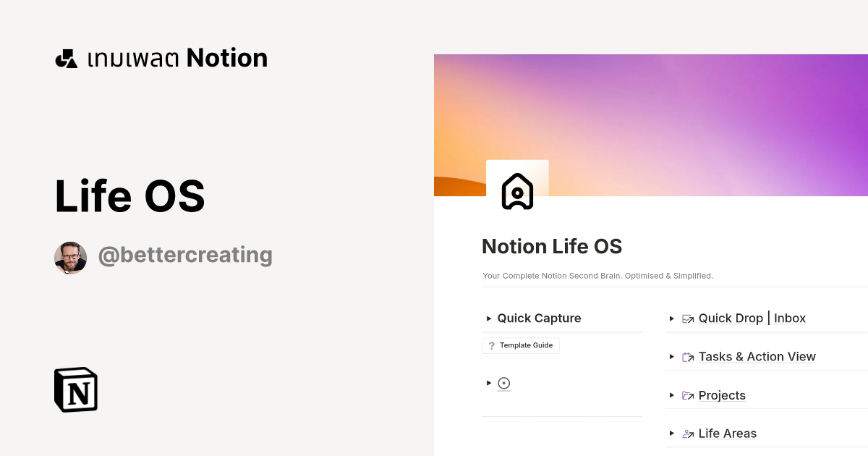The height and width of the screenshot is (456, 868).
Task: Expand the Quick Drop | Inbox section
Action: (672, 318)
